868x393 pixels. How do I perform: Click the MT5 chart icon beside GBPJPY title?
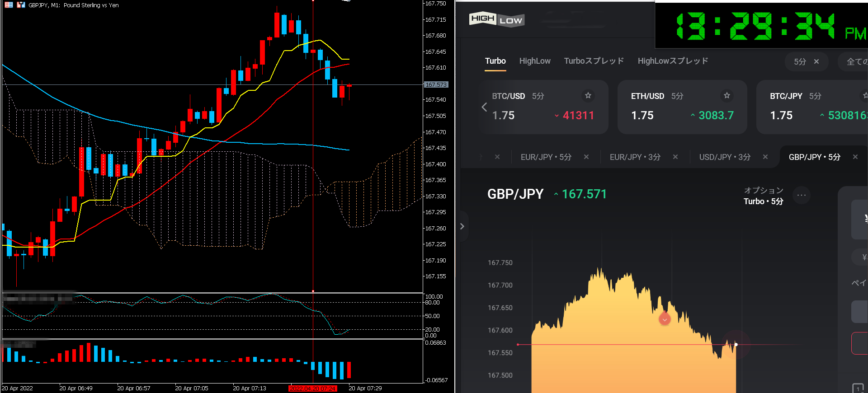[21, 5]
